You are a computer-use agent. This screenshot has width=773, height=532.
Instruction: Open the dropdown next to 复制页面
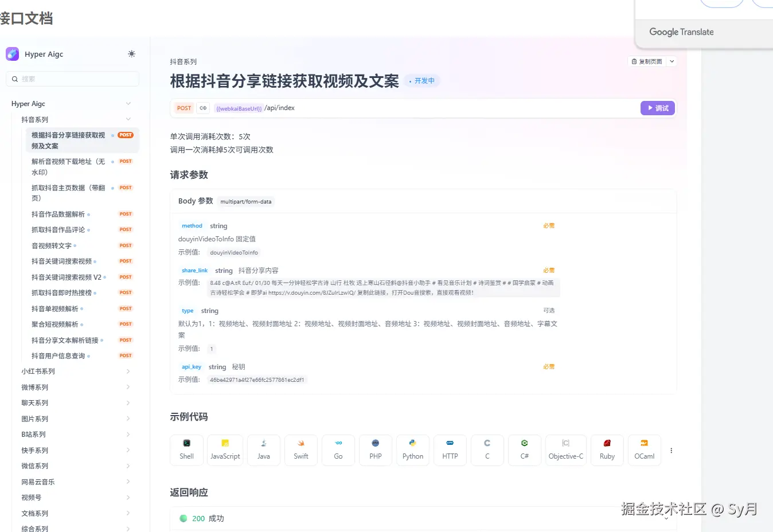pyautogui.click(x=672, y=61)
